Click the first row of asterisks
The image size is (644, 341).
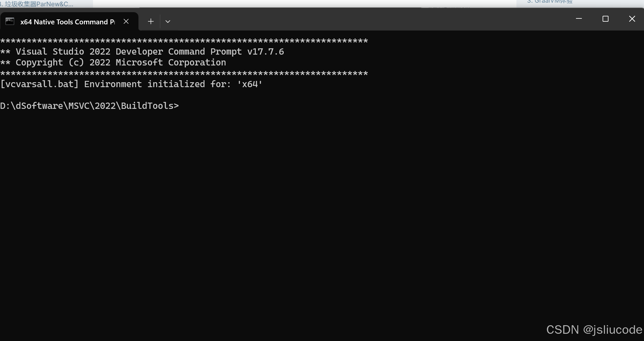click(184, 41)
